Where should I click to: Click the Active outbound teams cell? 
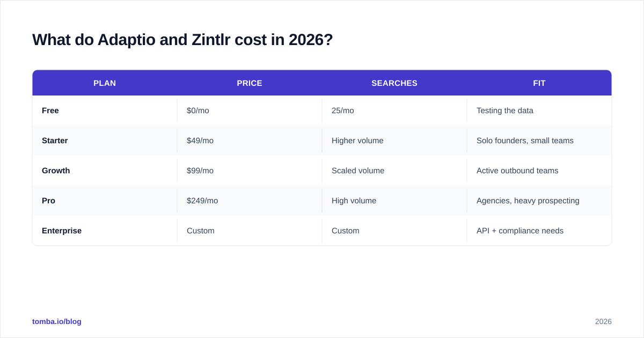[x=539, y=171]
